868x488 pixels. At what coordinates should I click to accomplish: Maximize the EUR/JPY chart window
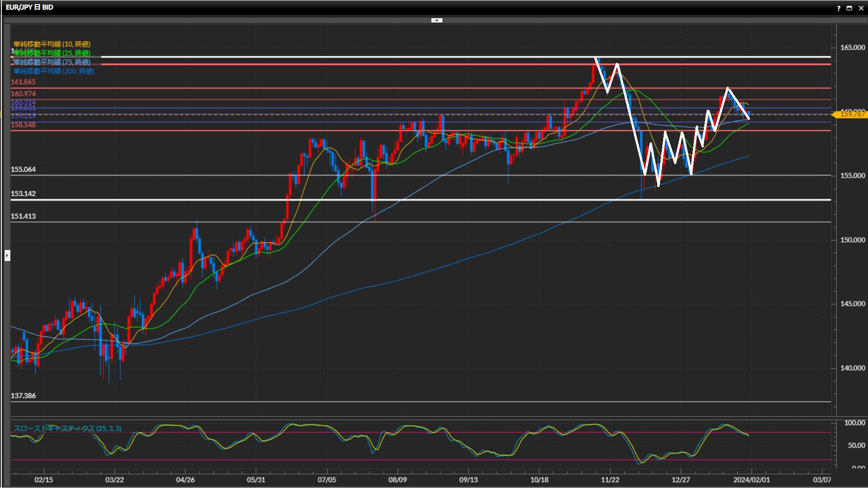click(849, 8)
